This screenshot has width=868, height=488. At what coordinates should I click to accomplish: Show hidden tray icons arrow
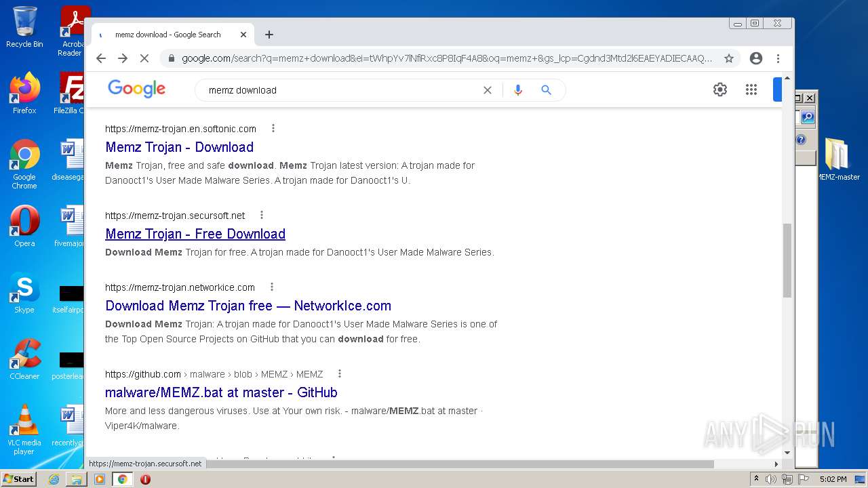click(756, 479)
